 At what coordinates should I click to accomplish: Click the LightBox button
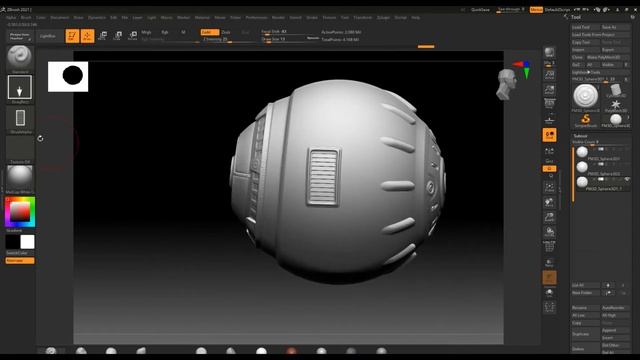click(x=48, y=36)
